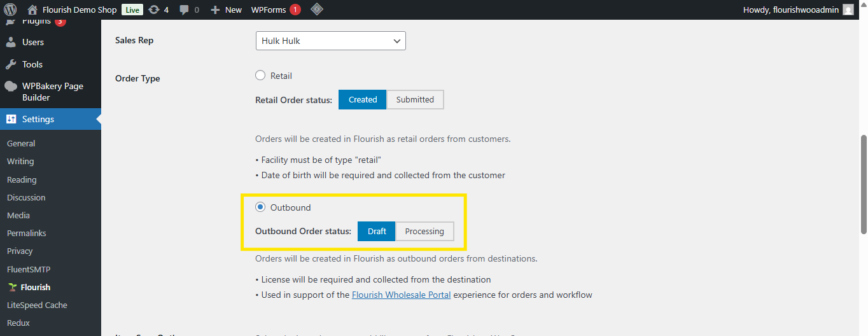Click the WPBakery cloud icon
The image size is (868, 336).
pyautogui.click(x=11, y=86)
